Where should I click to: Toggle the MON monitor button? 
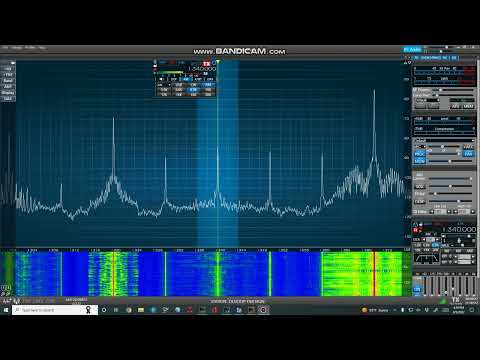[x=419, y=161]
